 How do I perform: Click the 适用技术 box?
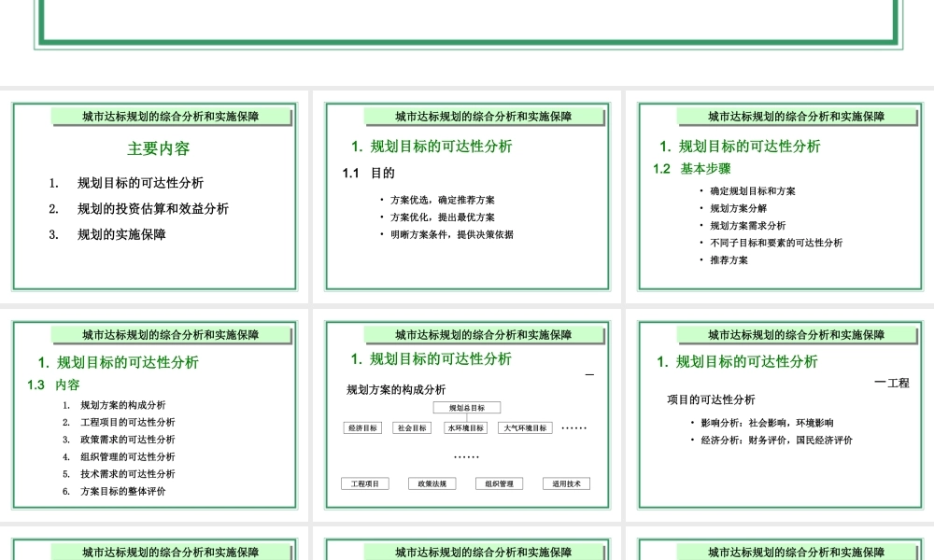click(x=564, y=483)
